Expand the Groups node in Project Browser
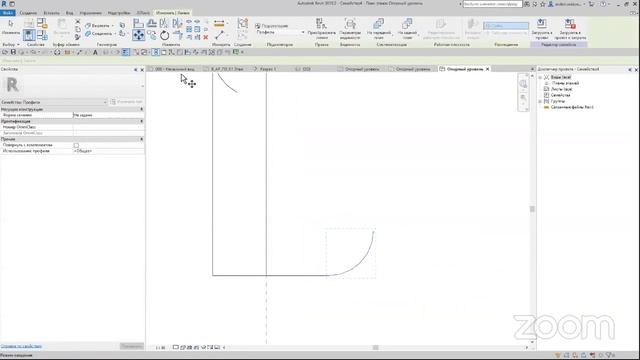This screenshot has height=360, width=640. 540,101
